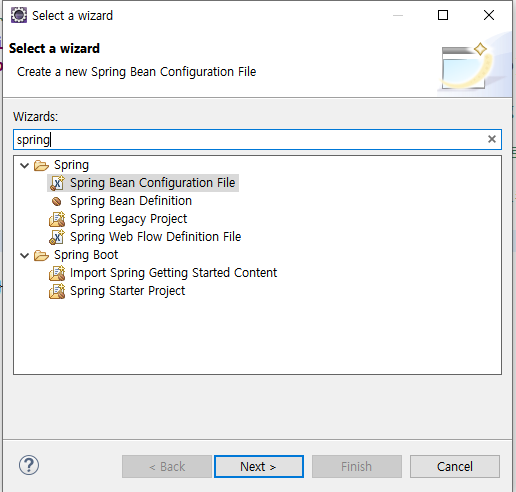Viewport: 516px width, 492px height.
Task: Clear the wizard filter text with X
Action: point(492,139)
